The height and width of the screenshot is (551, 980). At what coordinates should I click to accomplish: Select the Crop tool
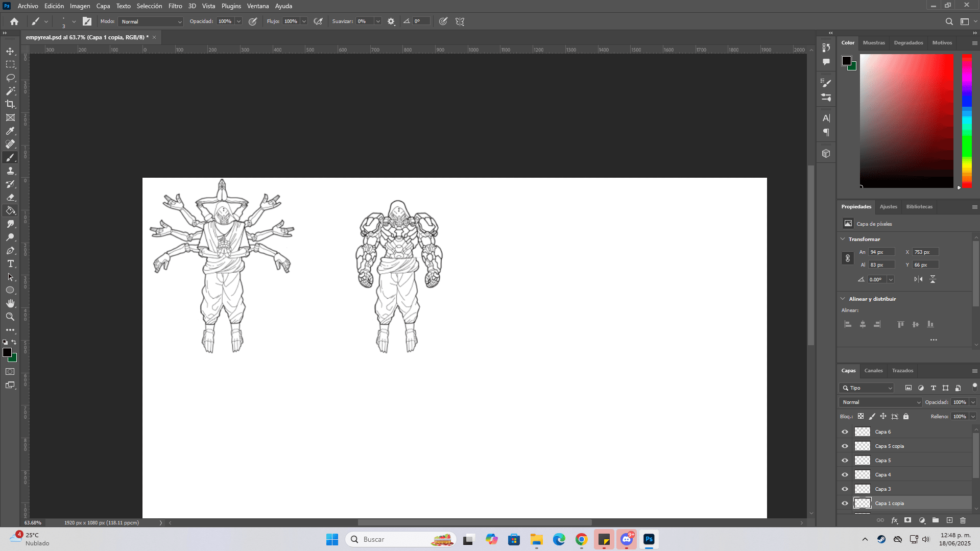[x=10, y=104]
